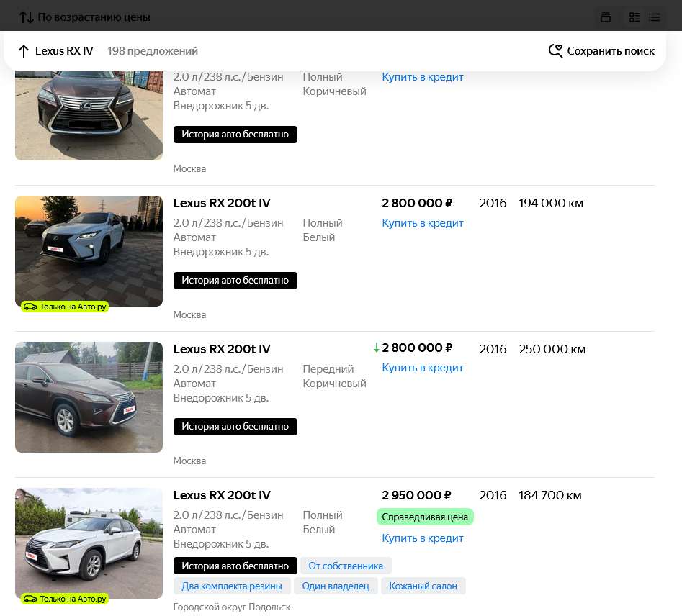Click the up arrow beside Lexus RX IV
The height and width of the screenshot is (616, 682).
tap(24, 51)
